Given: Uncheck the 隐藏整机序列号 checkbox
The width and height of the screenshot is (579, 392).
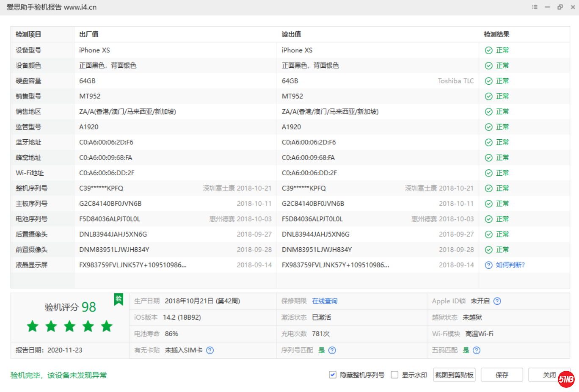Looking at the screenshot, I should click(x=333, y=375).
